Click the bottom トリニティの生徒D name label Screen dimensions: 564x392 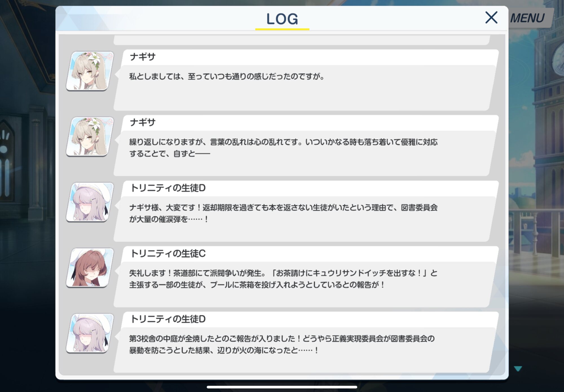click(x=168, y=319)
